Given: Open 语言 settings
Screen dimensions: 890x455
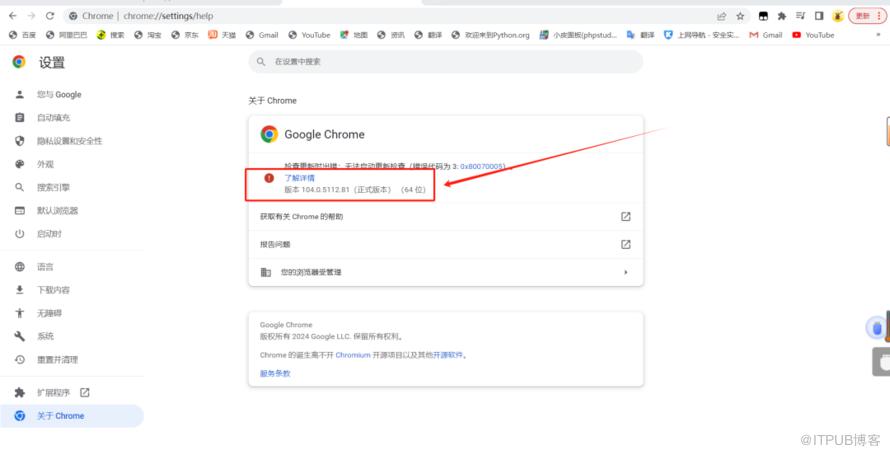Looking at the screenshot, I should 45,267.
